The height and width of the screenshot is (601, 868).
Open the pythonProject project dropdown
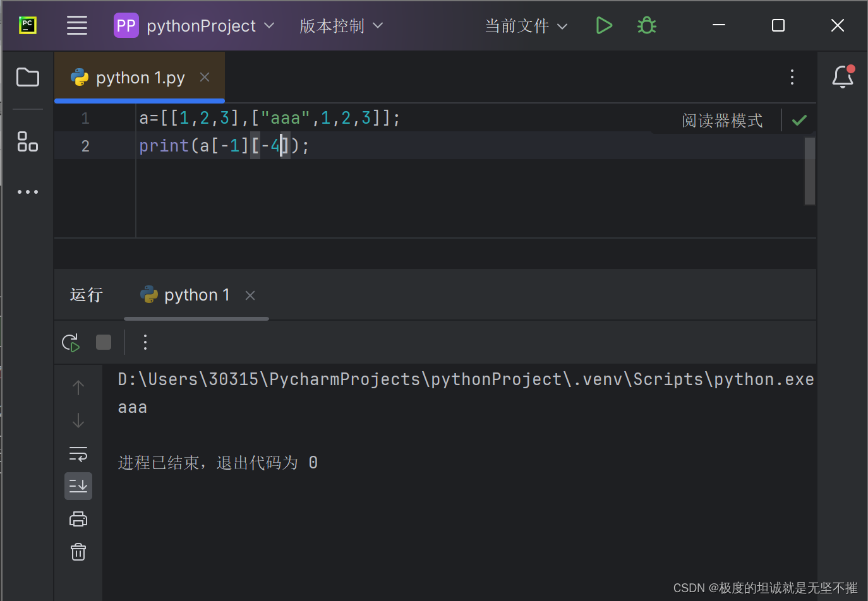194,25
